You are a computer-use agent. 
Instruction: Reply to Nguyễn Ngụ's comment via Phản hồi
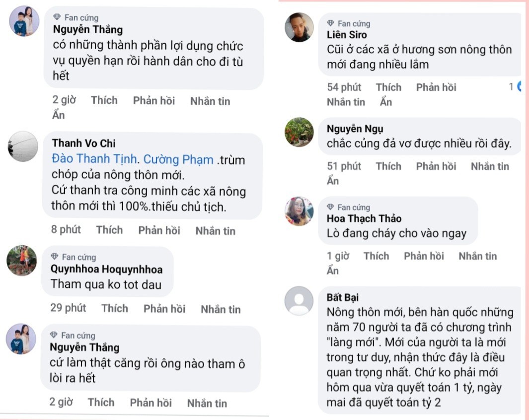coord(436,166)
